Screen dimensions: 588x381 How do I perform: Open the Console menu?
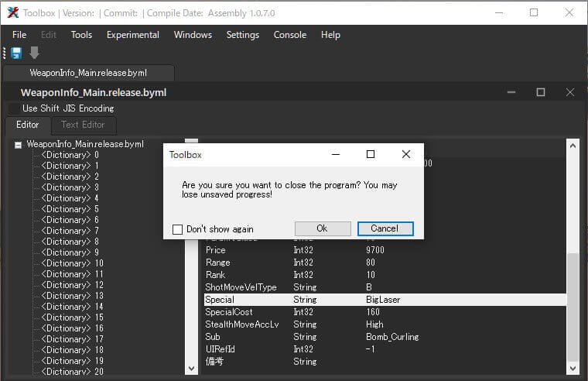click(290, 35)
